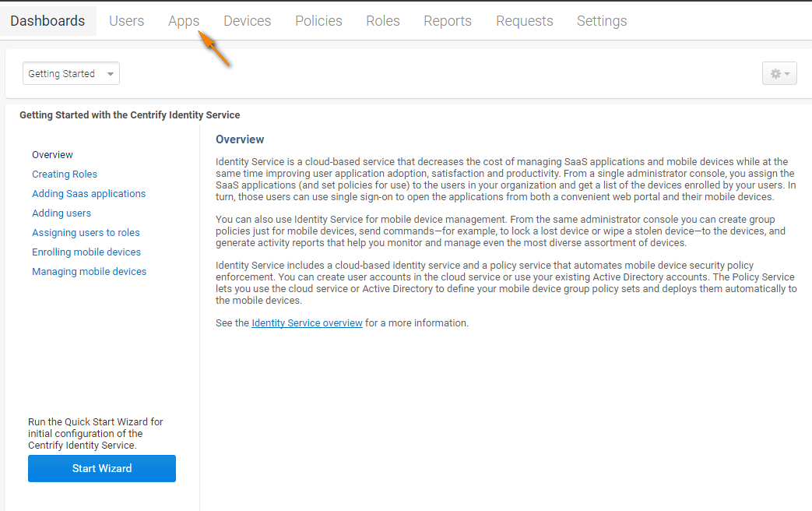Show the Enrolling mobile devices topic
The image size is (812, 511).
coord(86,252)
